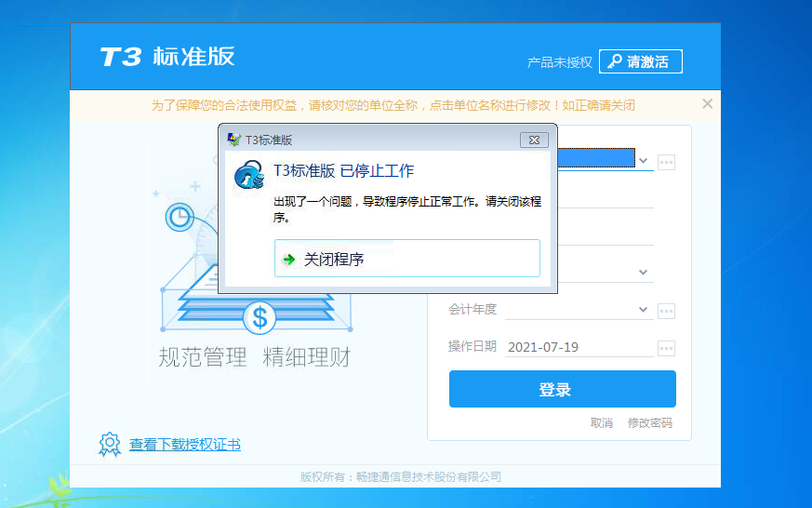Click the certificate badge icon beside the license link

pos(109,445)
